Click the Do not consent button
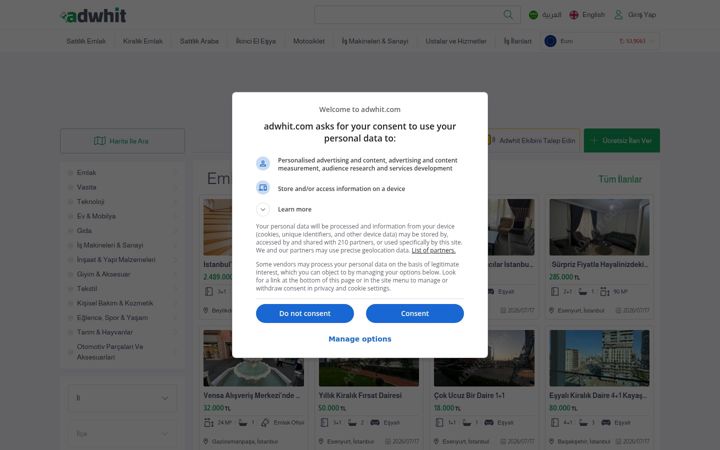720x450 pixels. pyautogui.click(x=304, y=313)
